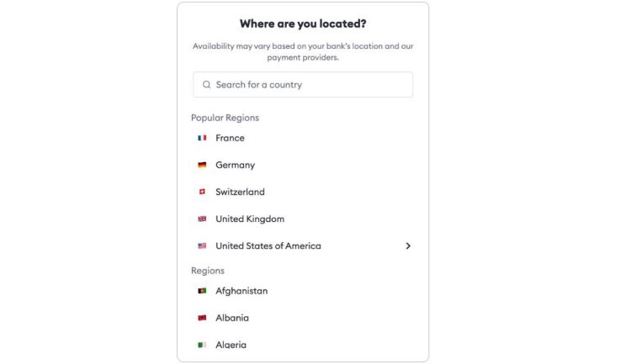Click the United States flag icon
This screenshot has width=631, height=364.
[x=202, y=246]
